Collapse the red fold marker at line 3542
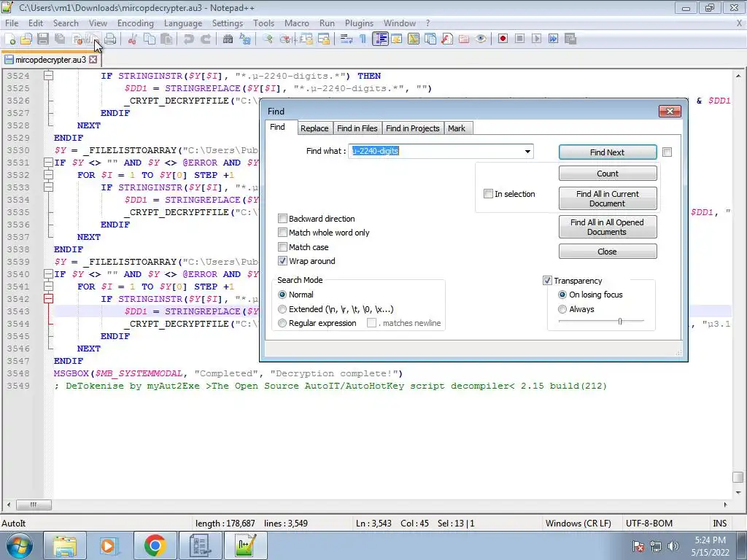747x560 pixels. pos(49,298)
